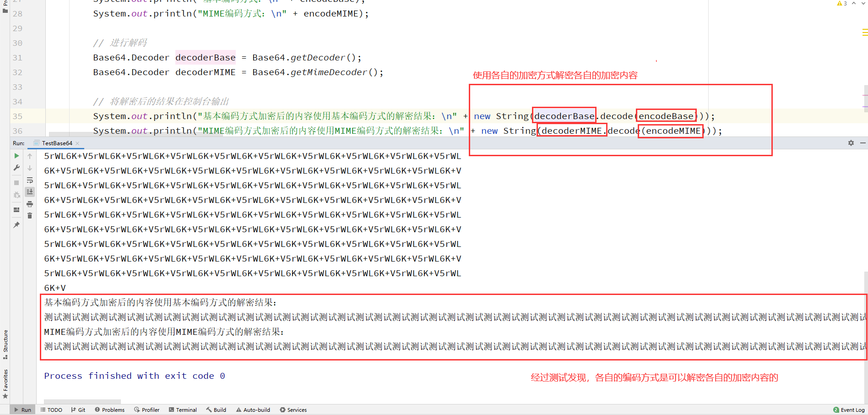868x415 pixels.
Task: Open Run tool window layout options
Action: click(16, 210)
